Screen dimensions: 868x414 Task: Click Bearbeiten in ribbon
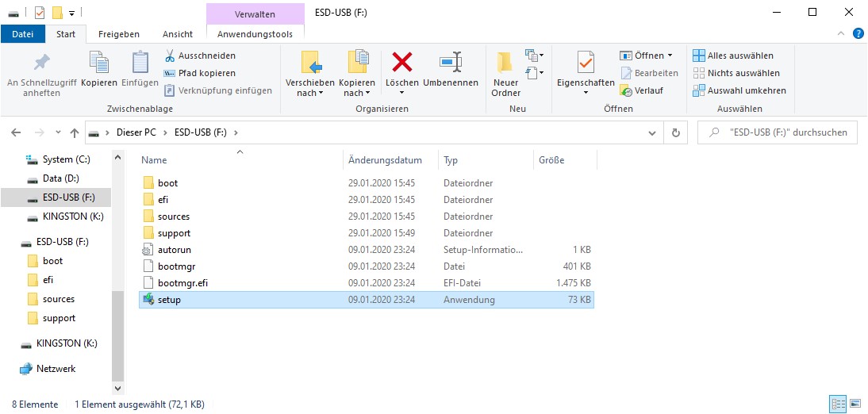[649, 73]
